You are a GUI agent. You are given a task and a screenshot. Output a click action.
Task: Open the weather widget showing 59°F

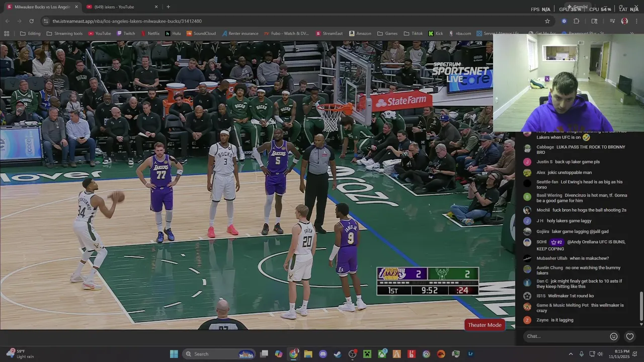[x=20, y=354]
